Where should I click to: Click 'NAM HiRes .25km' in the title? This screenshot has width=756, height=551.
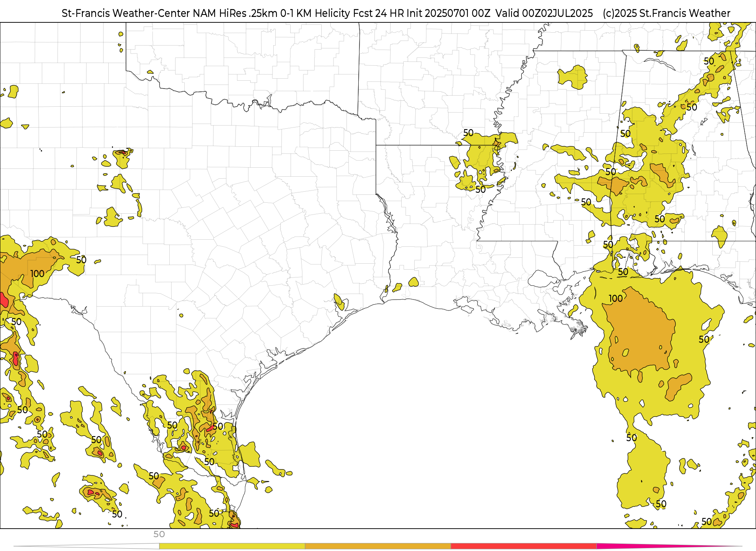235,13
